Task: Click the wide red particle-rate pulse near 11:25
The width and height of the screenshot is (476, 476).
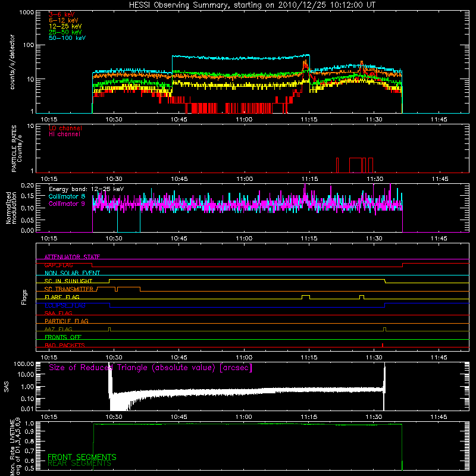Action: 355,165
